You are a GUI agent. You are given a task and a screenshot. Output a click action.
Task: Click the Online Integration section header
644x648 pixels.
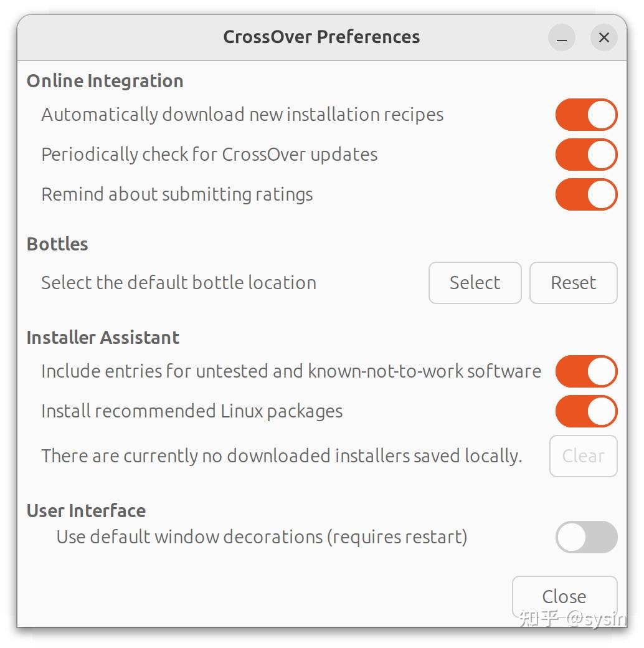[x=105, y=80]
